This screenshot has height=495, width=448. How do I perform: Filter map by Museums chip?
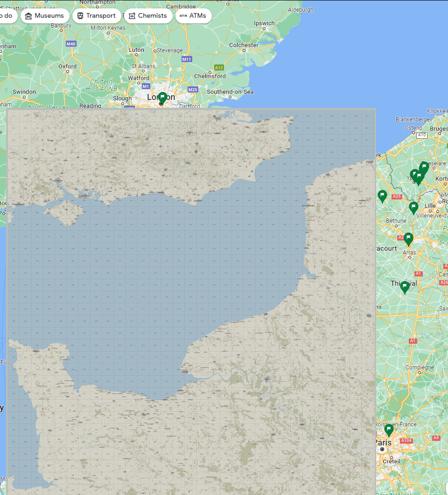click(44, 16)
